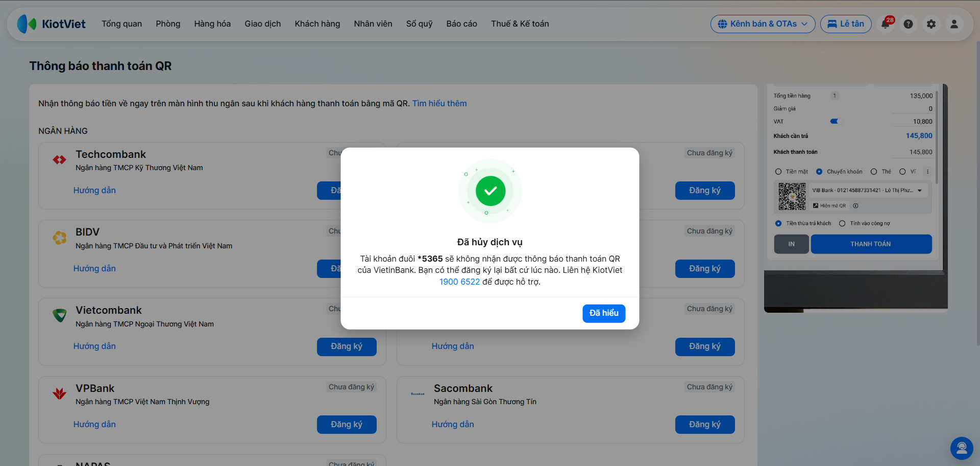Open the Nhân viên menu
Screen dimensions: 980x466
pyautogui.click(x=373, y=24)
